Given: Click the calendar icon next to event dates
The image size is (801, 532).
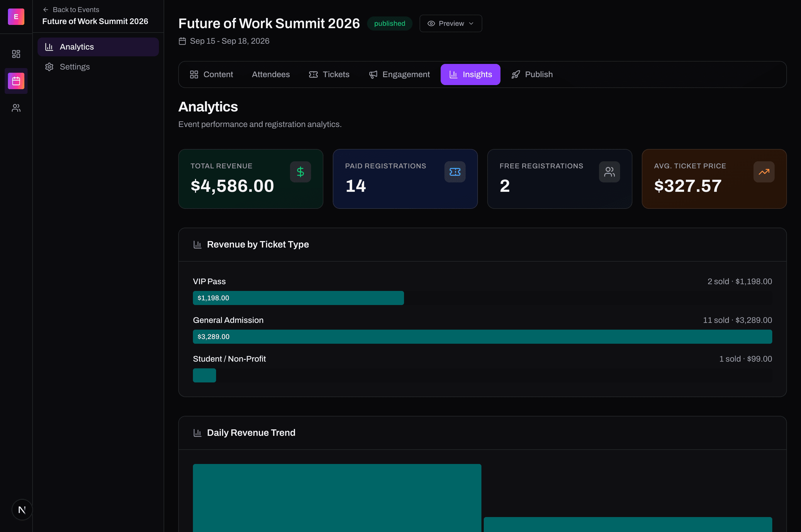Looking at the screenshot, I should (182, 41).
